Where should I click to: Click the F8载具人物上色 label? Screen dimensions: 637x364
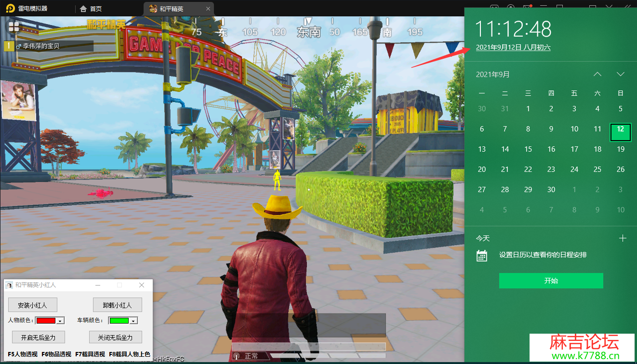point(130,354)
